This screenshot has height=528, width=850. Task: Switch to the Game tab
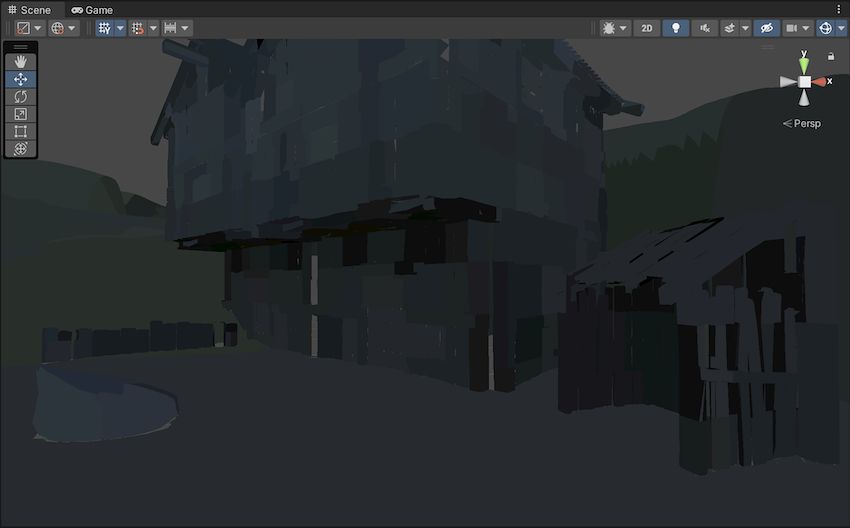click(92, 10)
